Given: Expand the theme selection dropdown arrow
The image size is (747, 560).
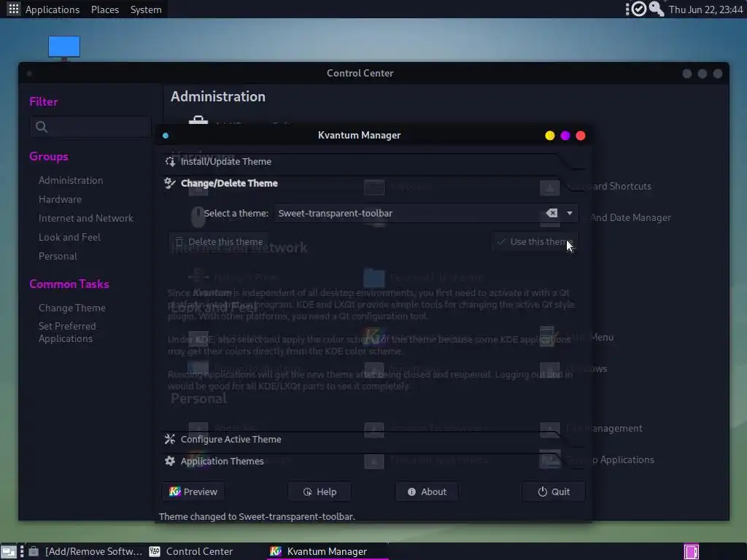Looking at the screenshot, I should [x=569, y=214].
